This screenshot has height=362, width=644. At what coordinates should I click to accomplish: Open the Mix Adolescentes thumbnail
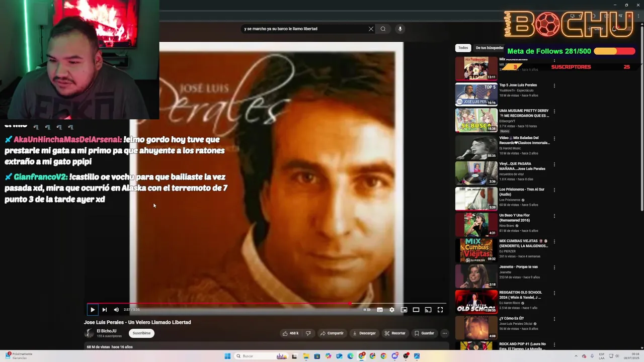coord(476,68)
